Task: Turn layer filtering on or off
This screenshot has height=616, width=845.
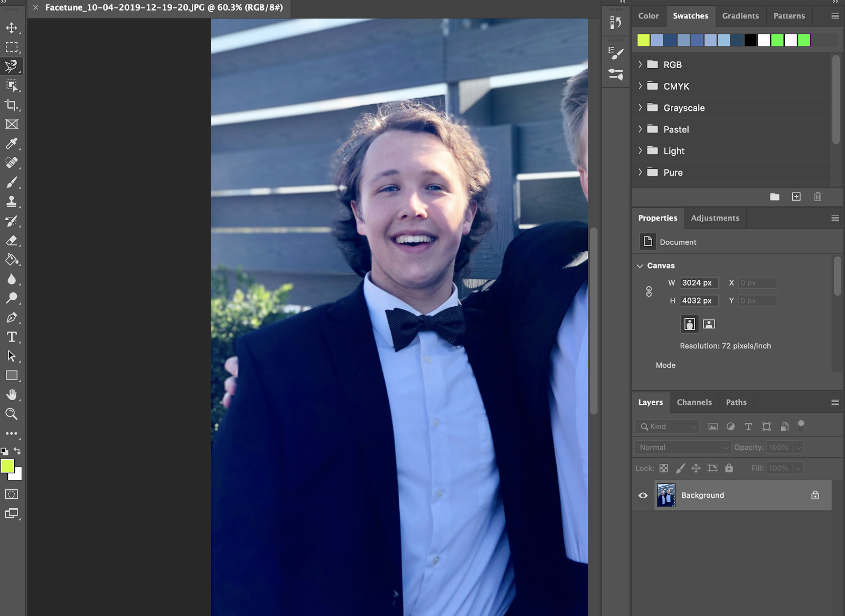Action: tap(801, 425)
